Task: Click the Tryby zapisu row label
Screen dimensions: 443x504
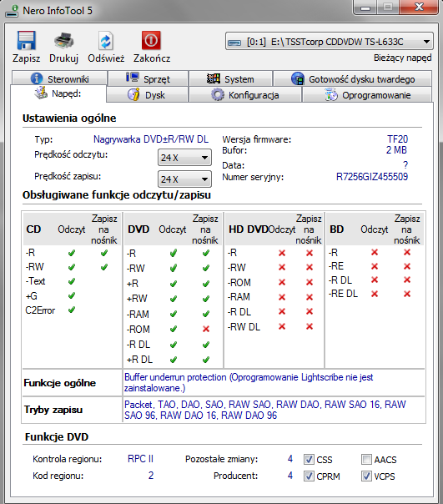Action: coord(53,410)
